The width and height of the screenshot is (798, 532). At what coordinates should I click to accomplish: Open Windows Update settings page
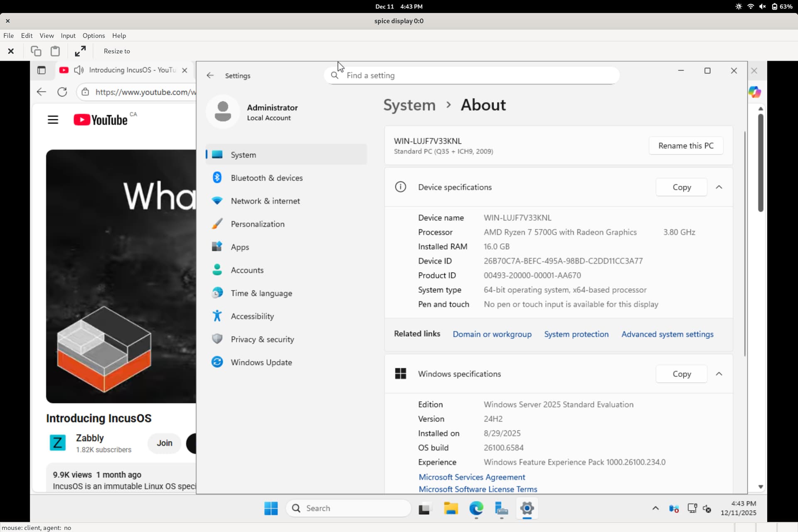[x=261, y=362]
